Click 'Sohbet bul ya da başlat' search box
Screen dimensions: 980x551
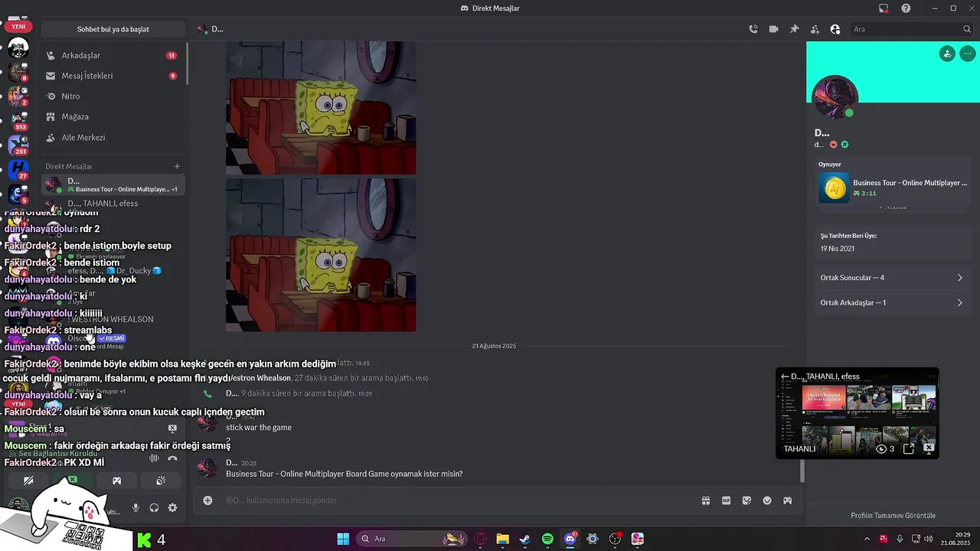[x=113, y=29]
